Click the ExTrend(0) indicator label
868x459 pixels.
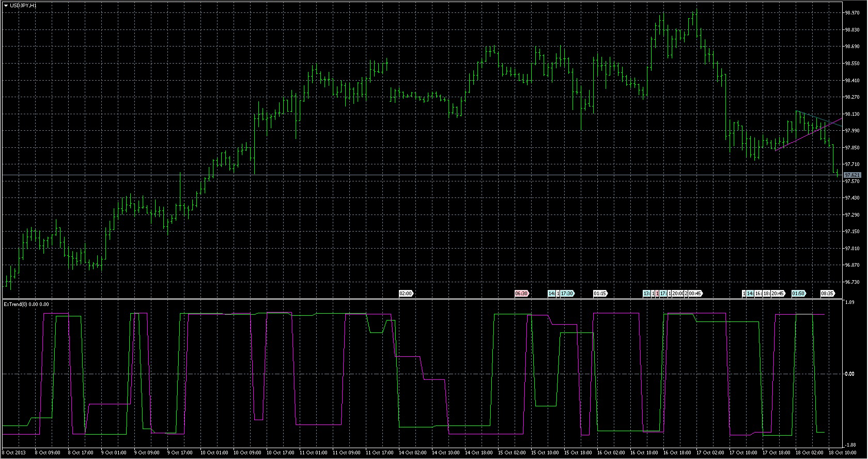pos(26,304)
